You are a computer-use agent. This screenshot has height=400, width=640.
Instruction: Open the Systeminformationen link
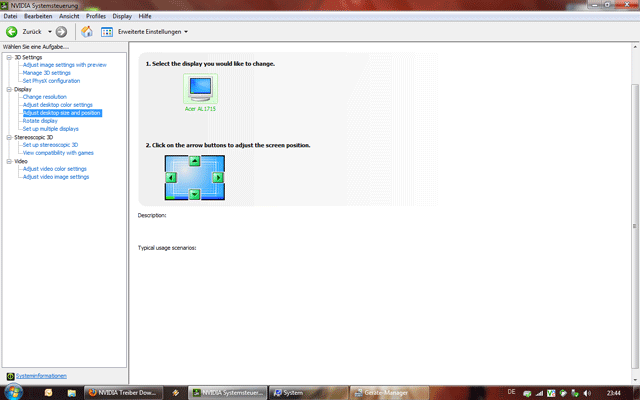click(41, 376)
